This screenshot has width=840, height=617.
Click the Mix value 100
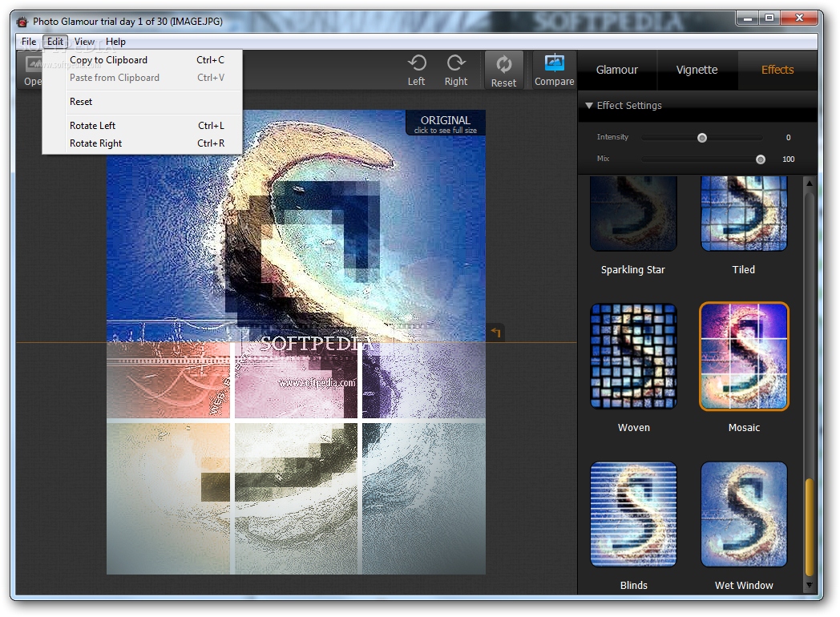point(788,159)
